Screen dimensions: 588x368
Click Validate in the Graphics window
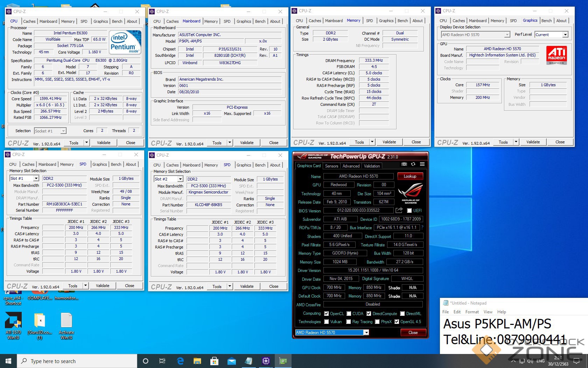[533, 142]
